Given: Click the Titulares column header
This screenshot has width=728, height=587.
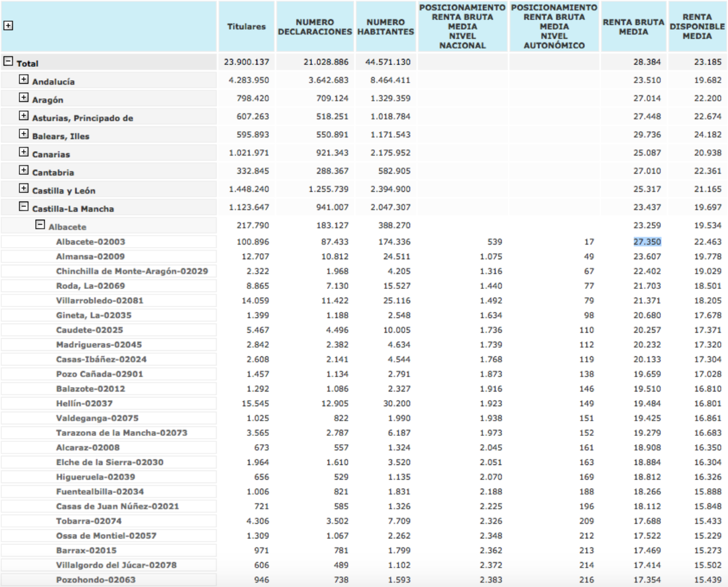Looking at the screenshot, I should [246, 27].
